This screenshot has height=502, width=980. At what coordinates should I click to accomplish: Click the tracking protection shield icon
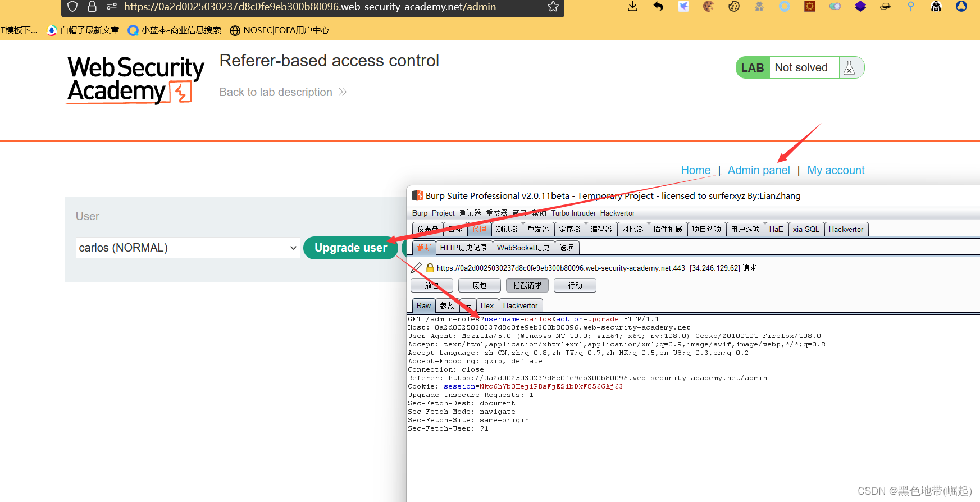click(x=72, y=7)
